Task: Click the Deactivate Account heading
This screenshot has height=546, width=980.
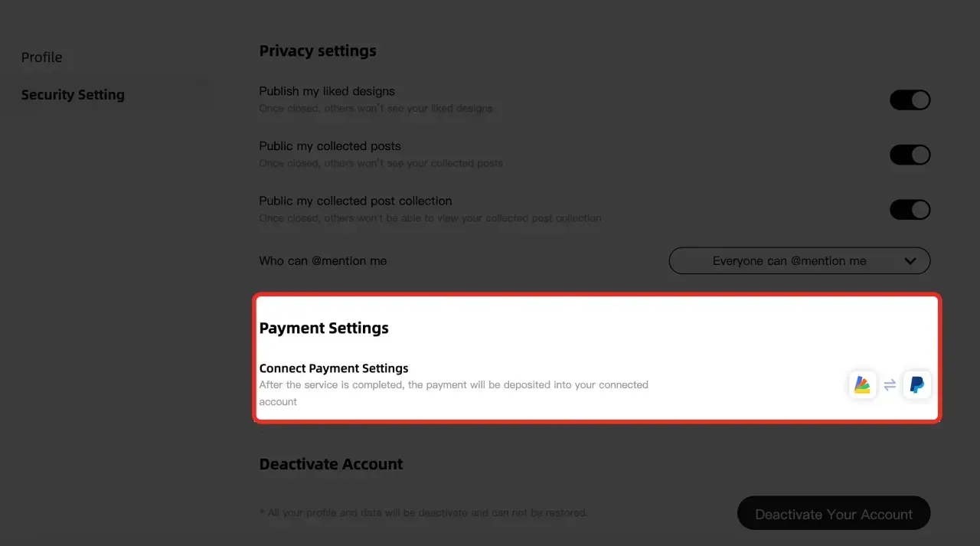Action: [x=331, y=464]
